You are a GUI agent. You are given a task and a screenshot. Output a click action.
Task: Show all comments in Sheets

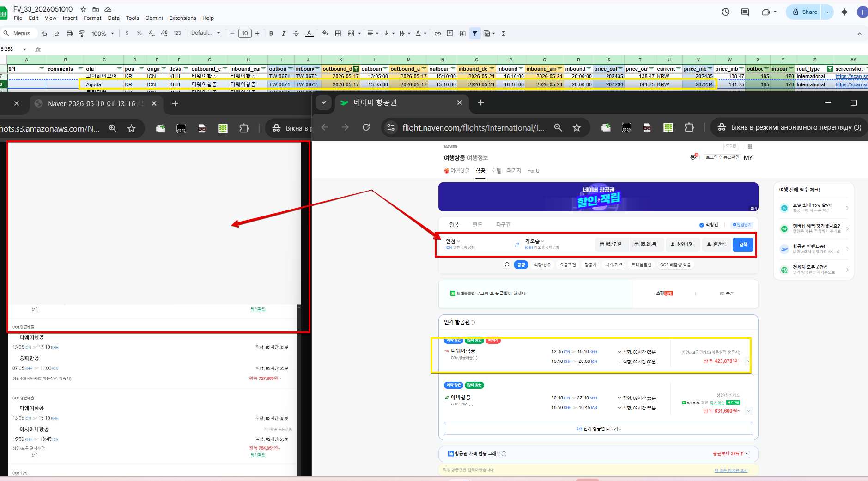point(745,12)
